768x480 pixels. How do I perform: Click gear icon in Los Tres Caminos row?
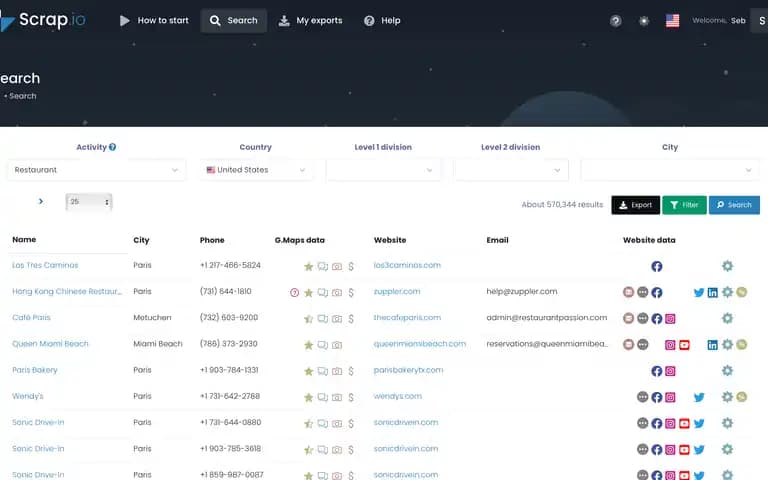[727, 266]
